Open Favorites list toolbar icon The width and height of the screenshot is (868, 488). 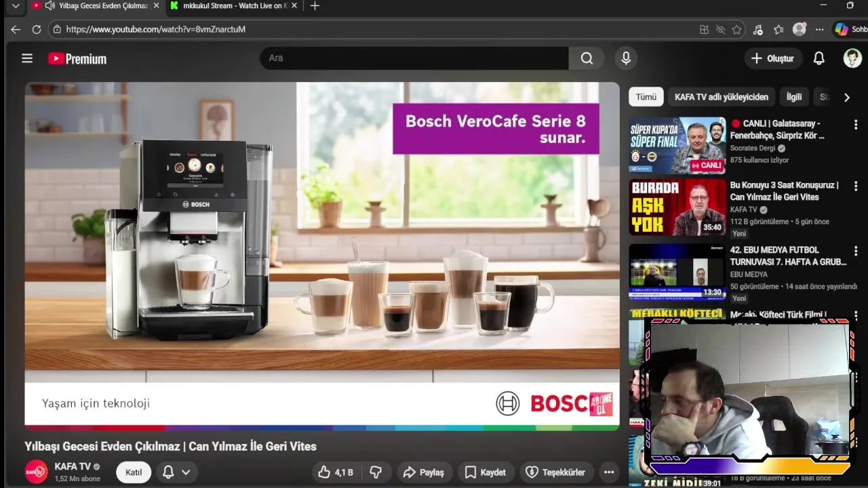point(778,30)
